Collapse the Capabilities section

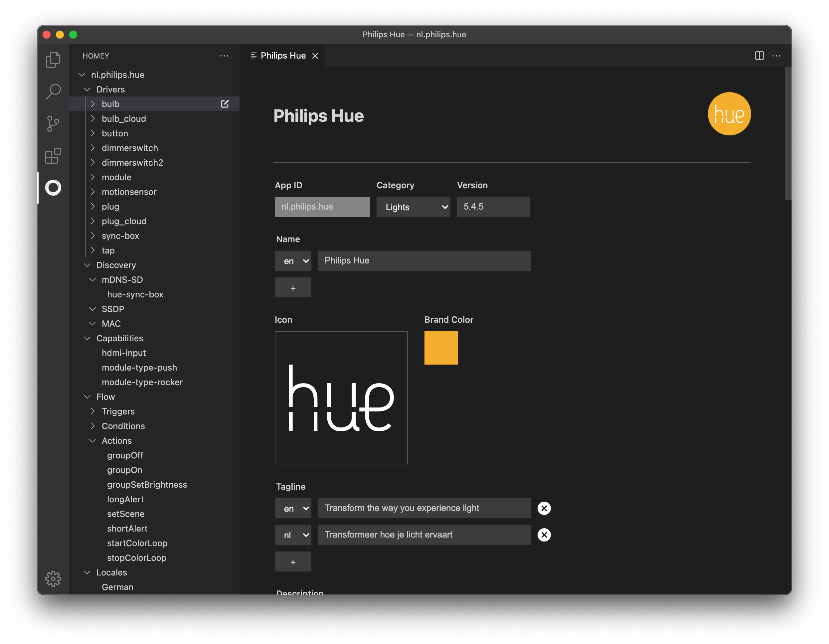(x=87, y=339)
